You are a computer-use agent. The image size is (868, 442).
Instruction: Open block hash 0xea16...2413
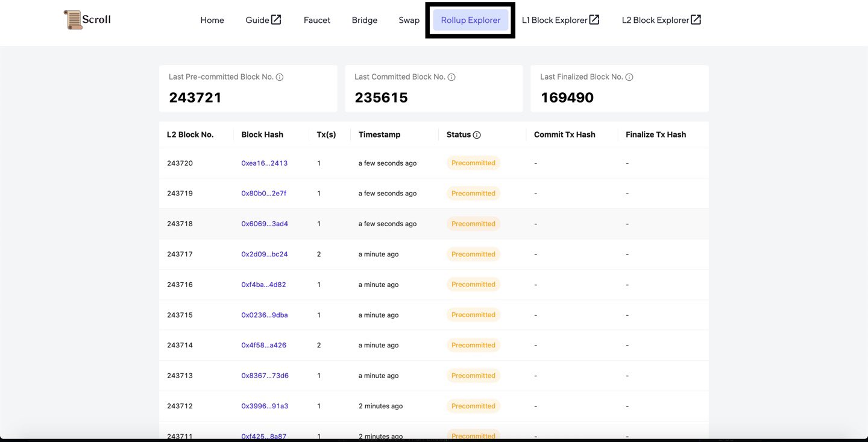[265, 163]
